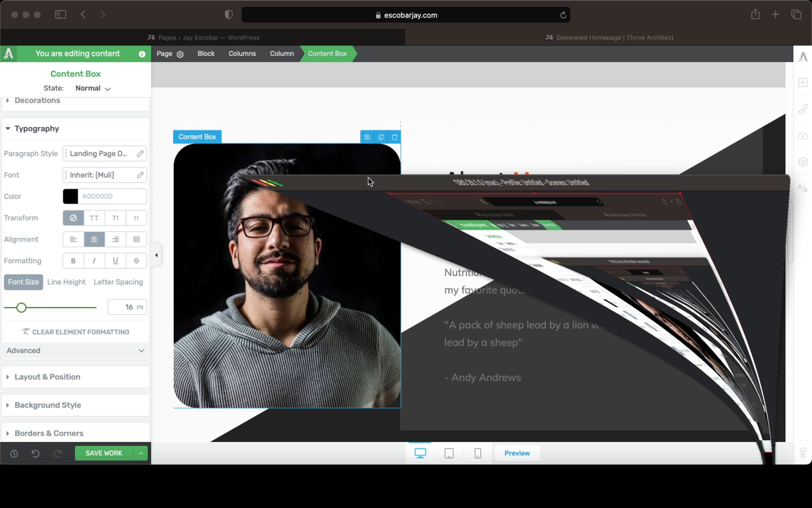This screenshot has height=508, width=812.
Task: Open Page settings gear in breadcrumb
Action: pos(180,54)
